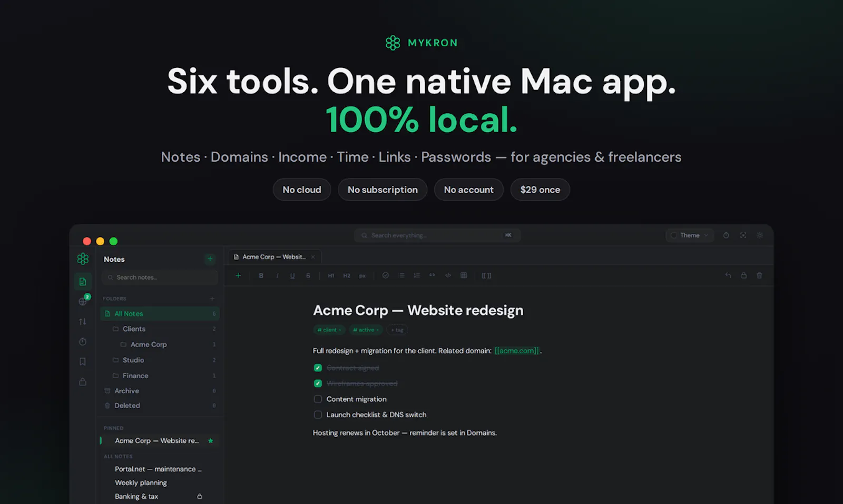Insert a block quote

click(x=432, y=275)
